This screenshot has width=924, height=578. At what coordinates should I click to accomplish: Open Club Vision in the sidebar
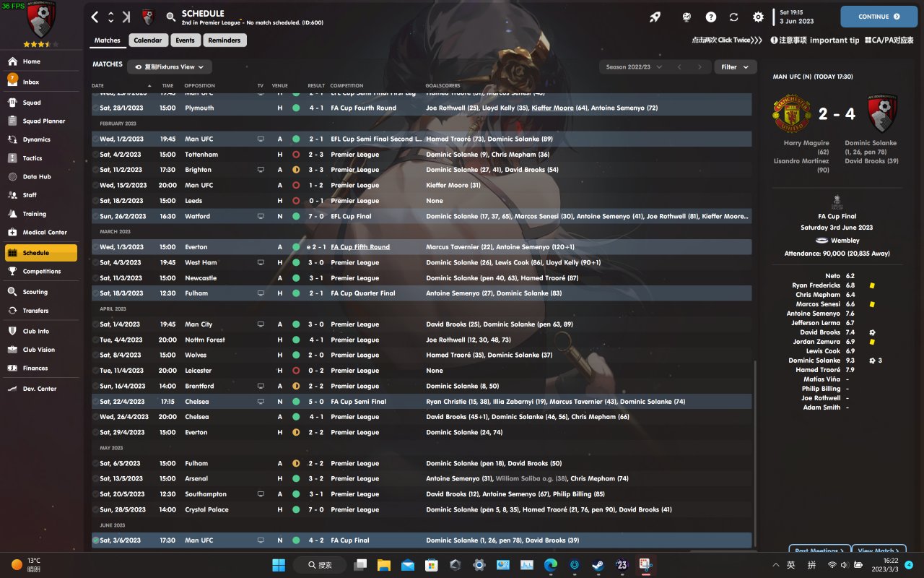pos(40,350)
